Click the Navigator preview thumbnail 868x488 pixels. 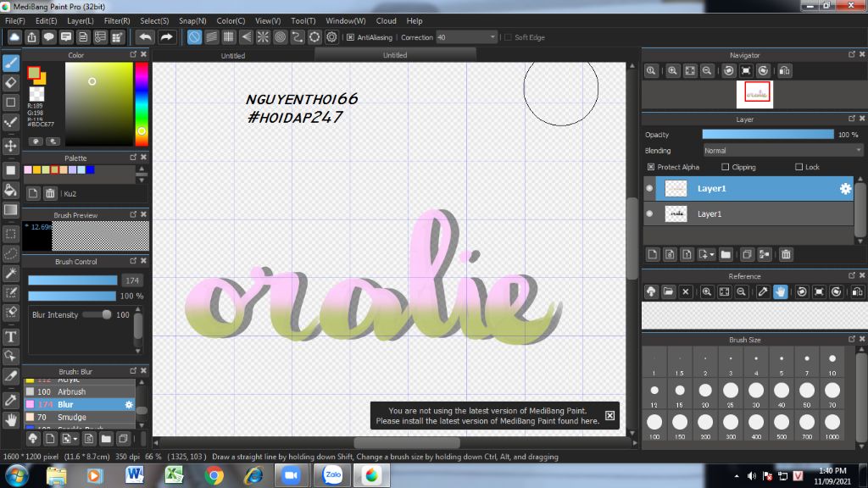(756, 93)
